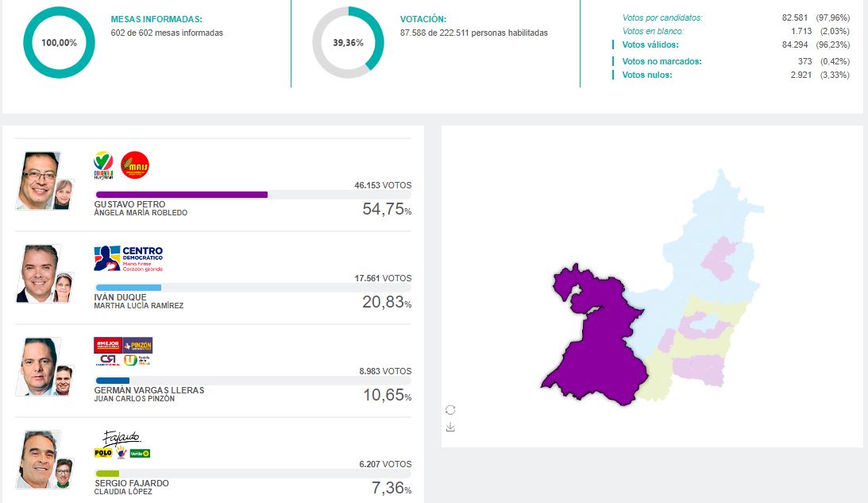Image resolution: width=868 pixels, height=503 pixels.
Task: Click the light blue Duque vote bar
Action: (129, 288)
